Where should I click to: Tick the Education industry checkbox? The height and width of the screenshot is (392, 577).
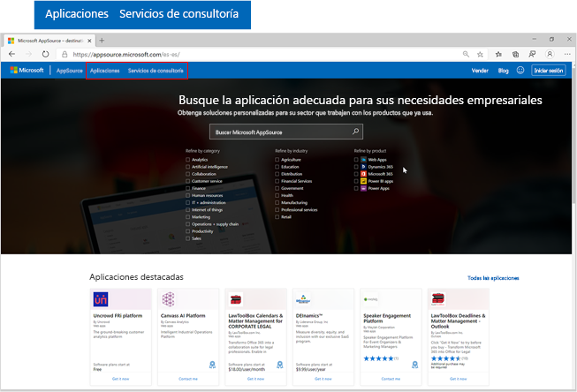pos(277,167)
